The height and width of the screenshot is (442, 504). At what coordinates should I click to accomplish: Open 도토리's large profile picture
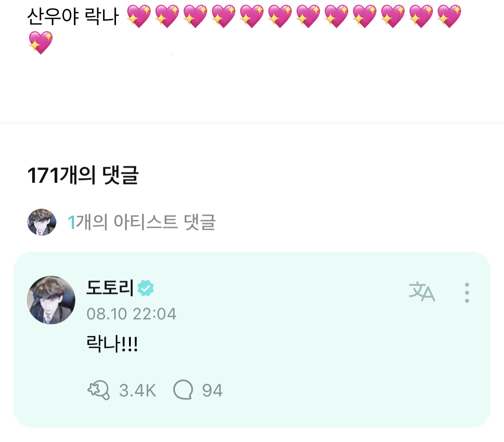51,300
